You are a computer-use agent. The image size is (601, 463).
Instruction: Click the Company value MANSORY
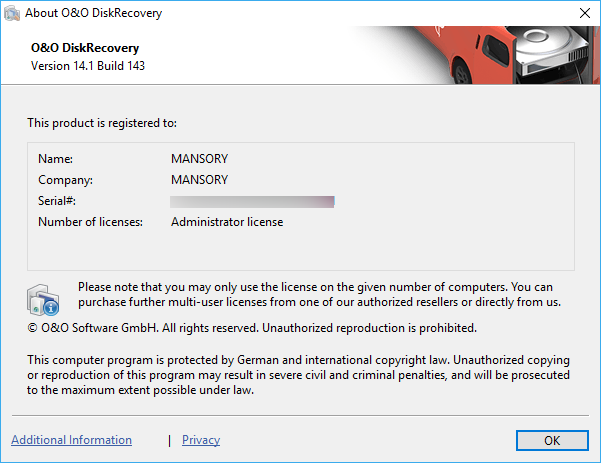pyautogui.click(x=200, y=180)
